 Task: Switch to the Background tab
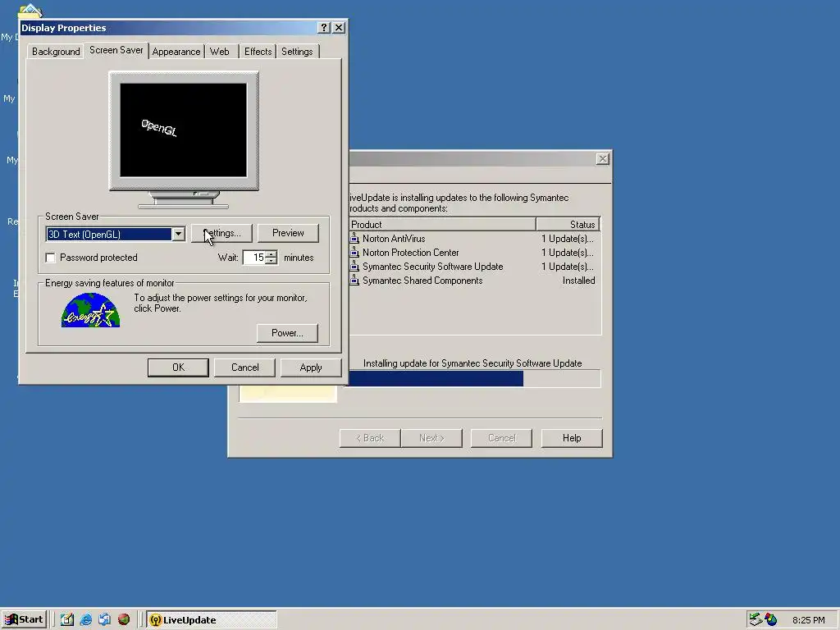click(x=56, y=52)
